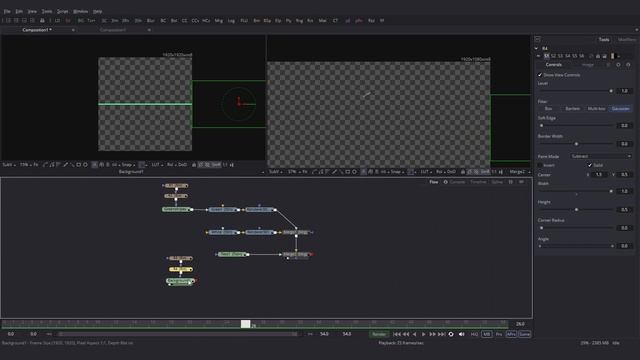
Task: Open the Tools menu
Action: [x=47, y=11]
